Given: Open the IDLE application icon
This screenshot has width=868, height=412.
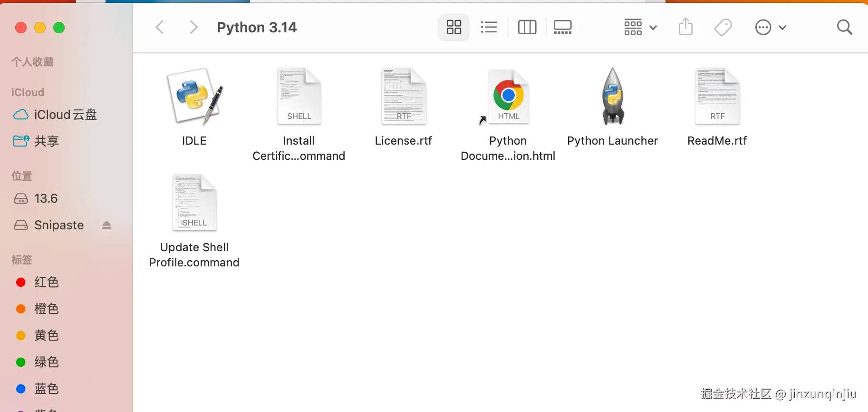Looking at the screenshot, I should click(194, 97).
